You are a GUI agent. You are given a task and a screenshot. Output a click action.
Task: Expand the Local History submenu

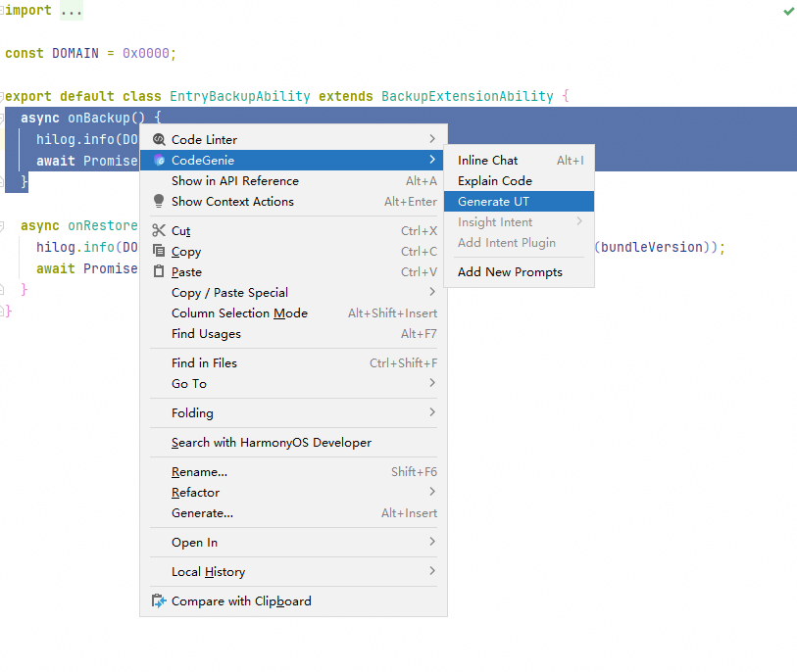[431, 571]
